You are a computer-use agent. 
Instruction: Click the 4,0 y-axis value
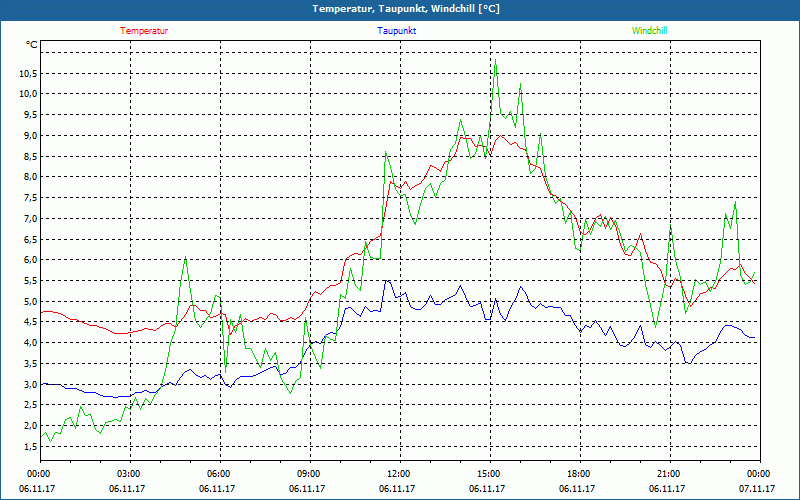point(30,342)
